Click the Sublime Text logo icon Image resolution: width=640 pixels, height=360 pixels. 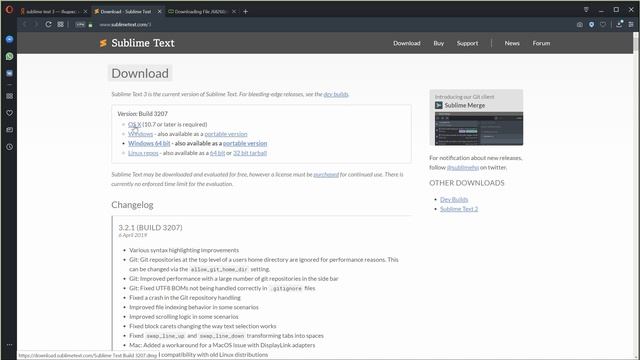(103, 43)
